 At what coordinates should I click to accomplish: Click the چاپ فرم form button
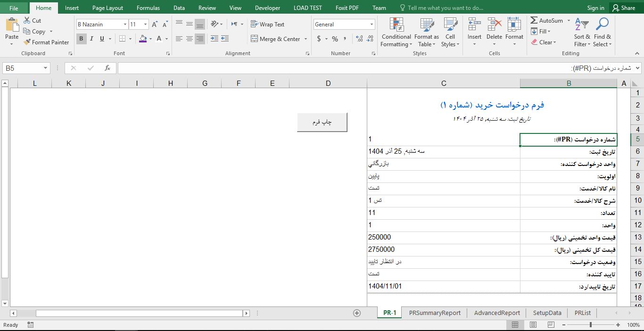[x=322, y=122]
